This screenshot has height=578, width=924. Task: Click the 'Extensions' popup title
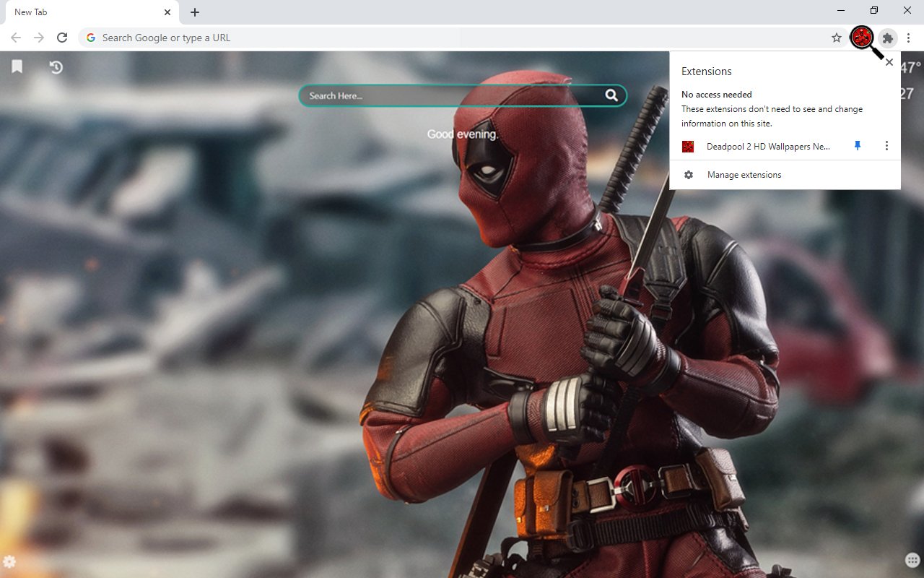click(707, 72)
